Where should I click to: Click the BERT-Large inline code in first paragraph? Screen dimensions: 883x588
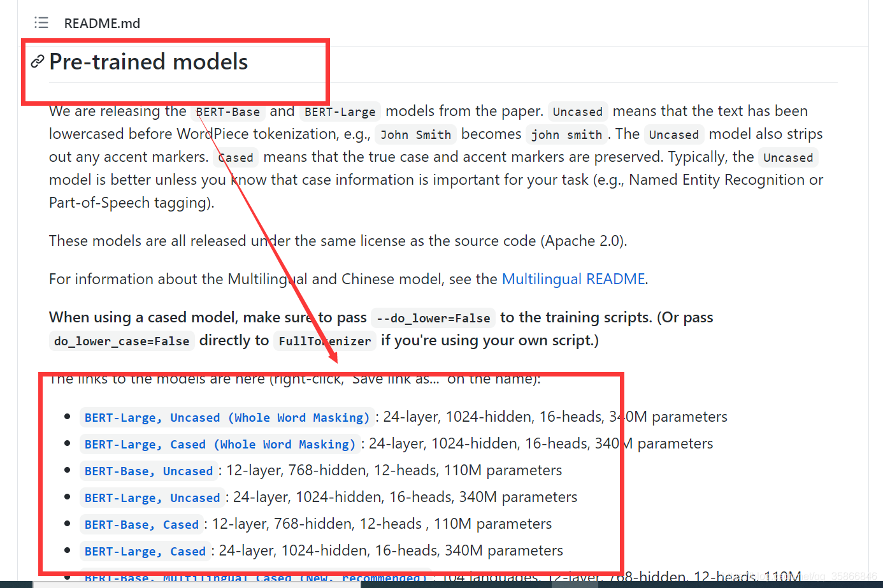[x=340, y=111]
